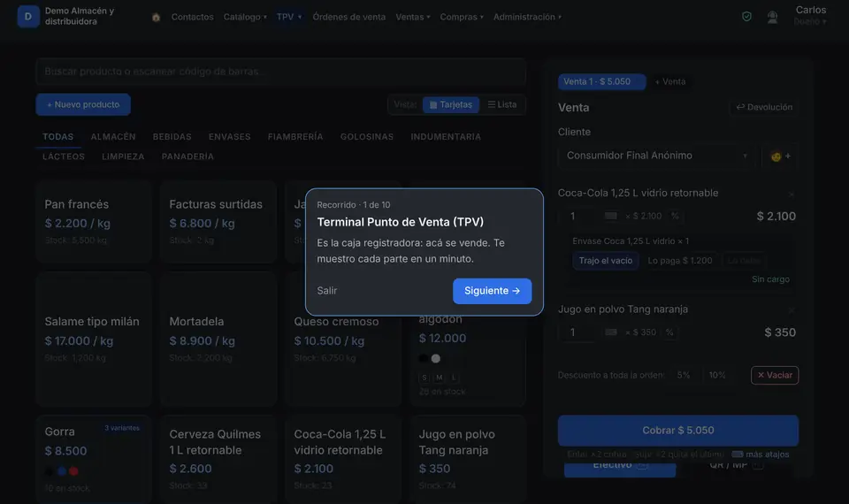
Task: Add Mortadela product card to the sale
Action: [x=218, y=339]
